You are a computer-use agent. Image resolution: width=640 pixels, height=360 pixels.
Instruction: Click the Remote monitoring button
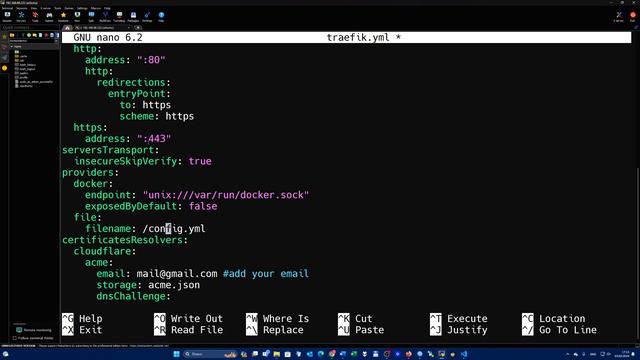pos(33,330)
